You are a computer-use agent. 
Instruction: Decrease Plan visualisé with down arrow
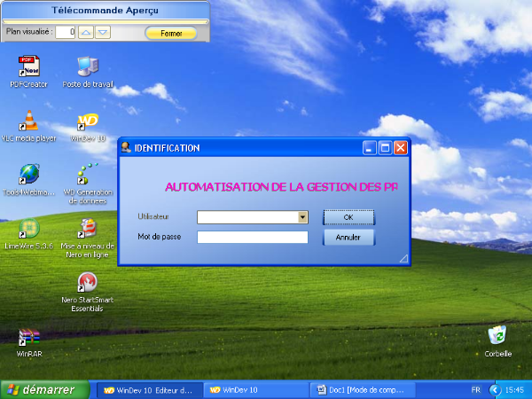coord(103,33)
